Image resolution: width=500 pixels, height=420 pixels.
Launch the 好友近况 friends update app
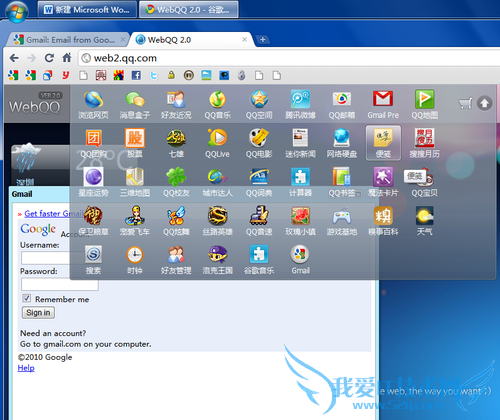(x=176, y=104)
